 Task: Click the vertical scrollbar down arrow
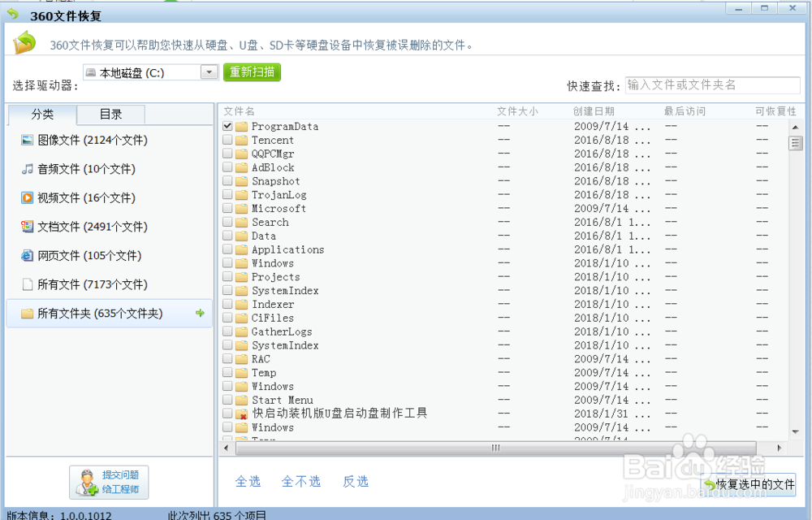coord(795,432)
